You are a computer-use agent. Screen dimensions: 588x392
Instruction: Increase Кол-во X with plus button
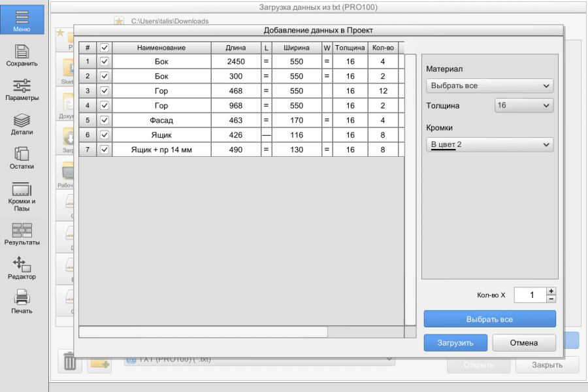point(551,291)
